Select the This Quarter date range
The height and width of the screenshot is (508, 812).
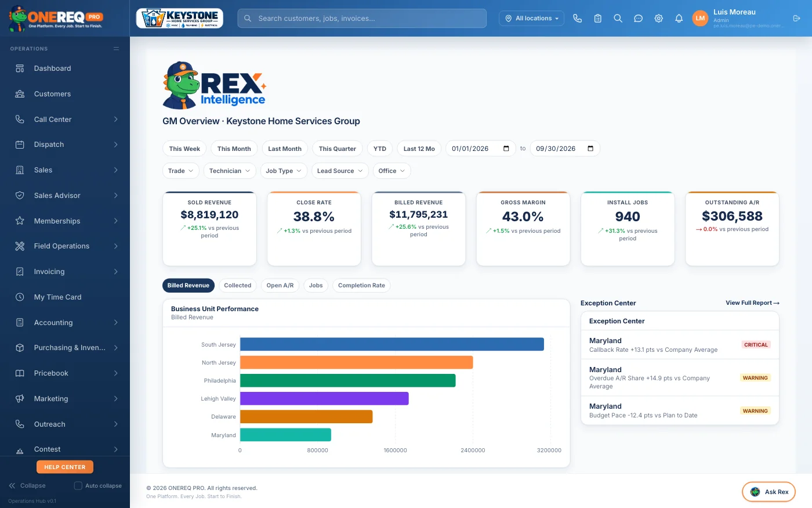click(x=338, y=149)
